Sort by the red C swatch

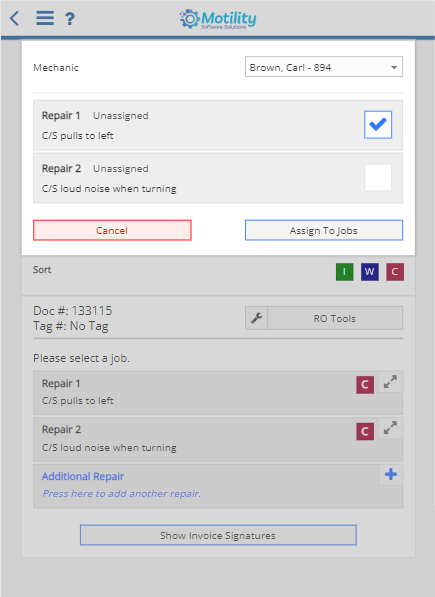click(395, 272)
